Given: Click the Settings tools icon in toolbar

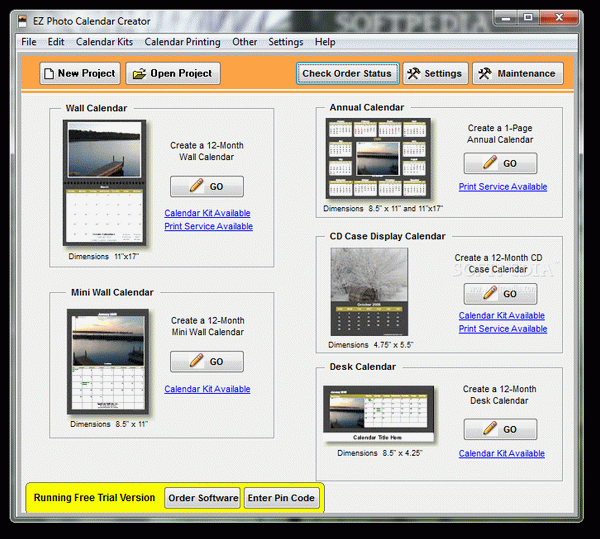Looking at the screenshot, I should (413, 73).
